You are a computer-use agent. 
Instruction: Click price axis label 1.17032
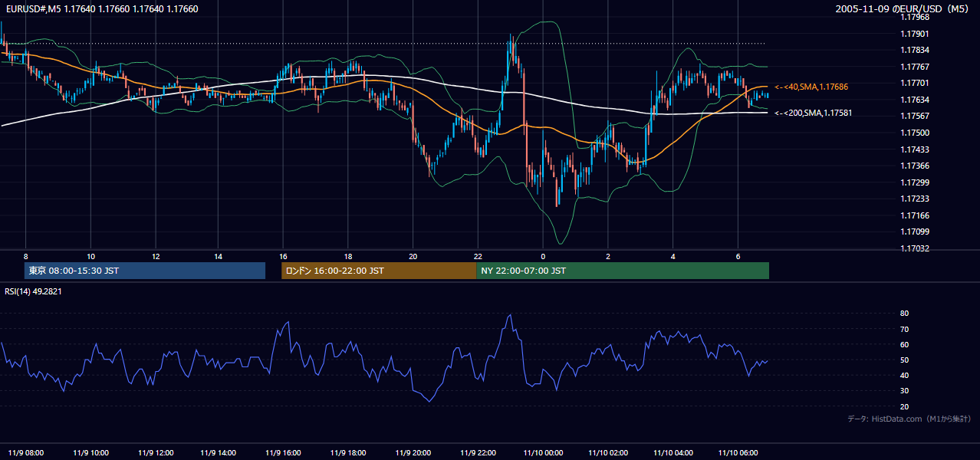click(x=914, y=248)
